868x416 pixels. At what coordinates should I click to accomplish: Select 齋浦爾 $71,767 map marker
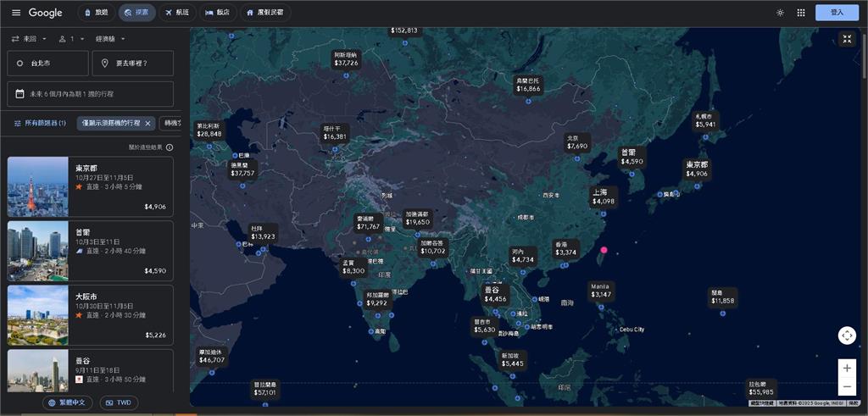click(368, 223)
